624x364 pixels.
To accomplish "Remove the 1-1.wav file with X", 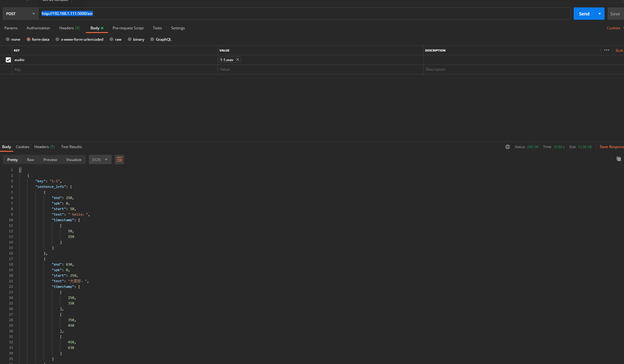I will [238, 60].
